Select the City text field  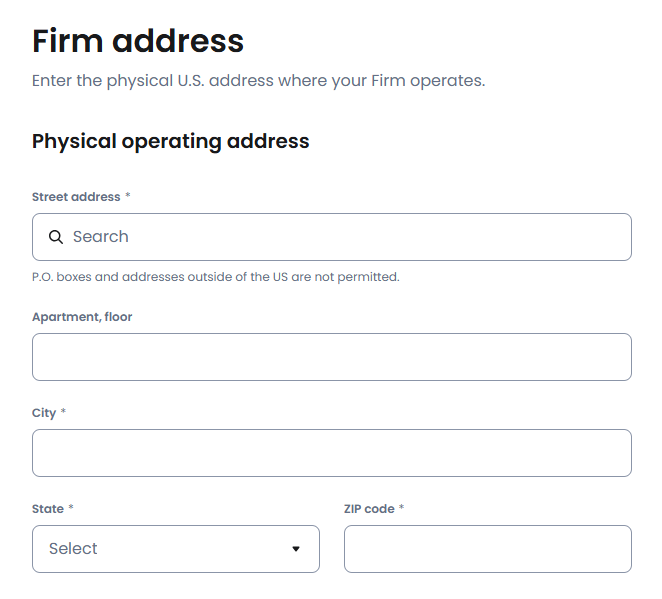point(331,453)
